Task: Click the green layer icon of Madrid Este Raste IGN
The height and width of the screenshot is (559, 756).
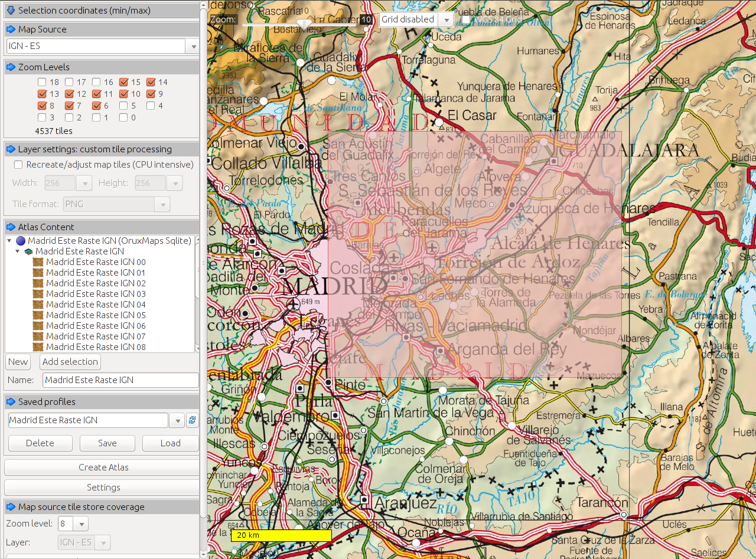Action: pos(28,251)
